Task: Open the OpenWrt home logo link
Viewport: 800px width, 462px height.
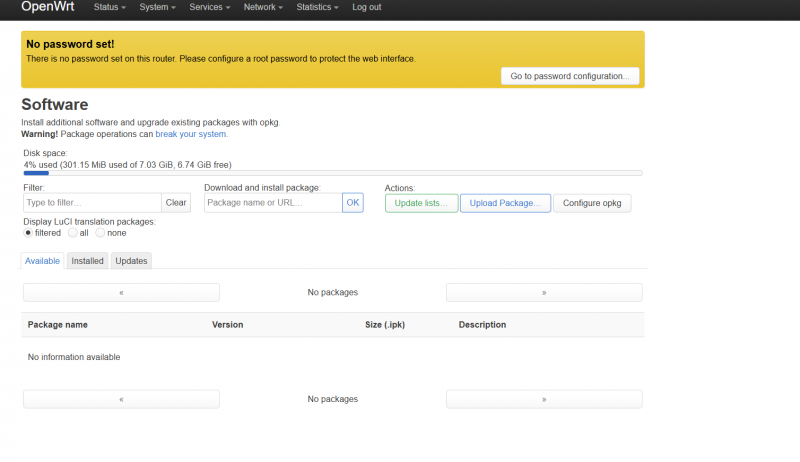Action: pos(47,7)
